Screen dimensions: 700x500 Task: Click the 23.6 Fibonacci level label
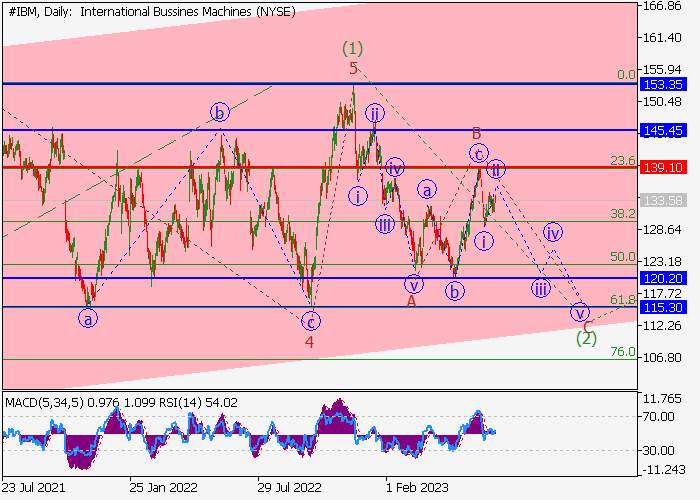pyautogui.click(x=623, y=160)
